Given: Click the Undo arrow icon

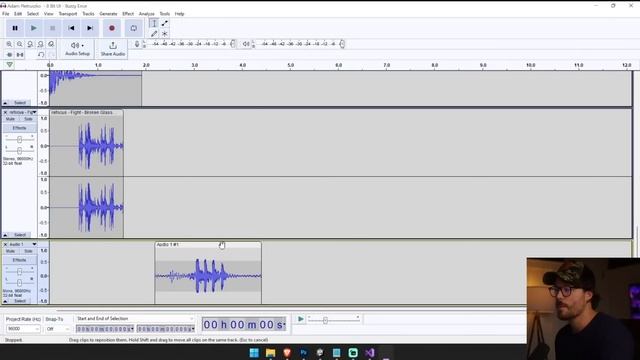Looking at the screenshot, I should (x=40, y=55).
